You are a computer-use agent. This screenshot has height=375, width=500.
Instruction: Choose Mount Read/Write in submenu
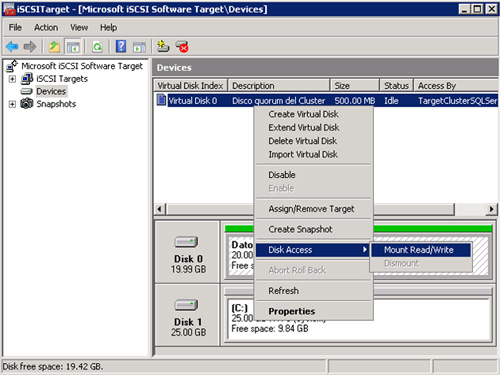point(421,250)
